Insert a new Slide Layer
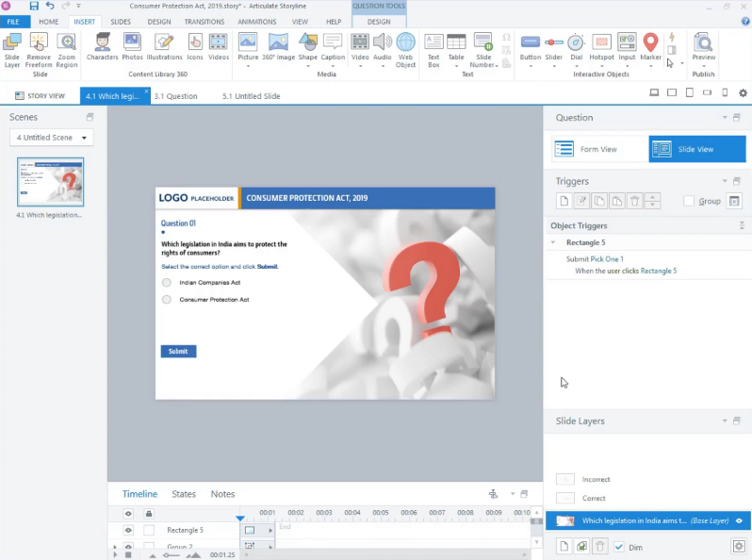The width and height of the screenshot is (752, 560). [x=12, y=50]
